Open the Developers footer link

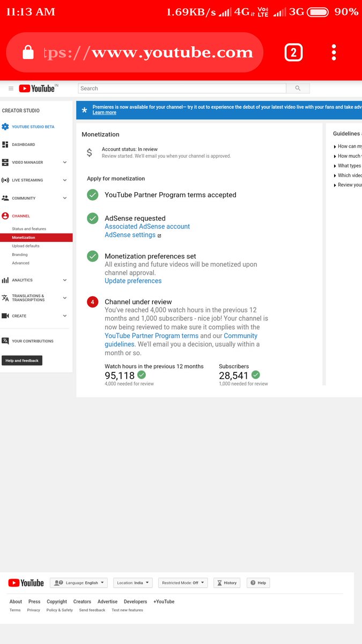(x=135, y=602)
